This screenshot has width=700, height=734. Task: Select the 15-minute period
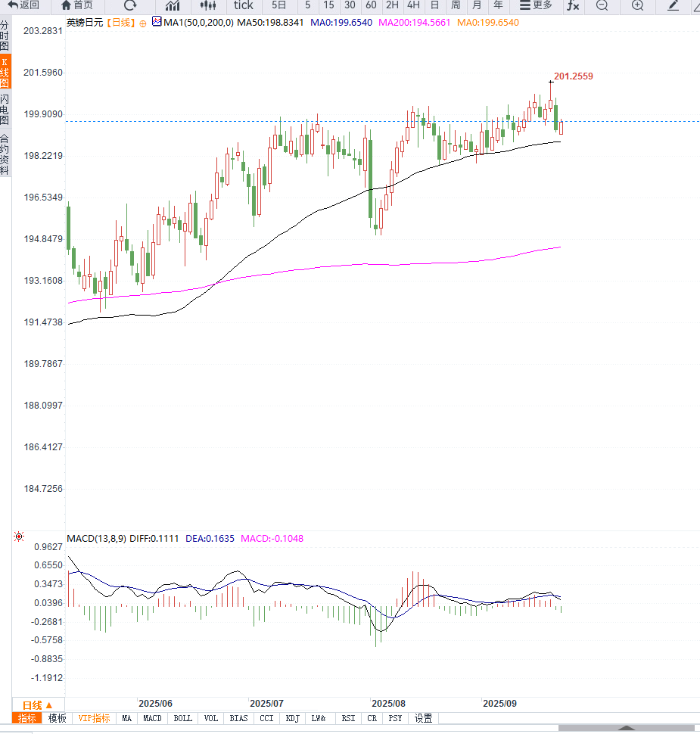pos(328,5)
